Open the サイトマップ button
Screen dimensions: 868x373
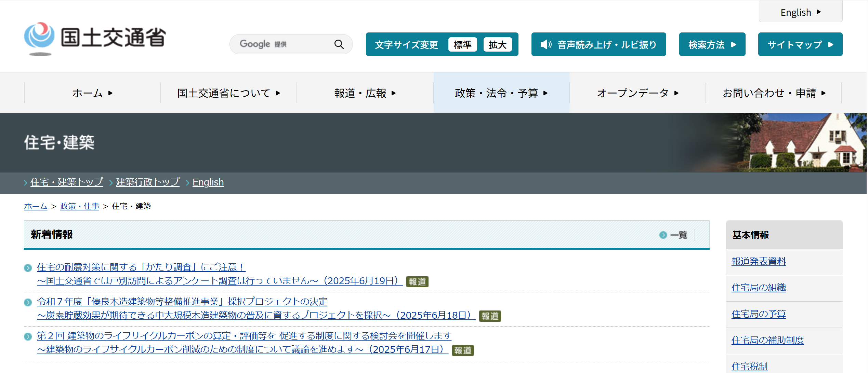(x=800, y=45)
